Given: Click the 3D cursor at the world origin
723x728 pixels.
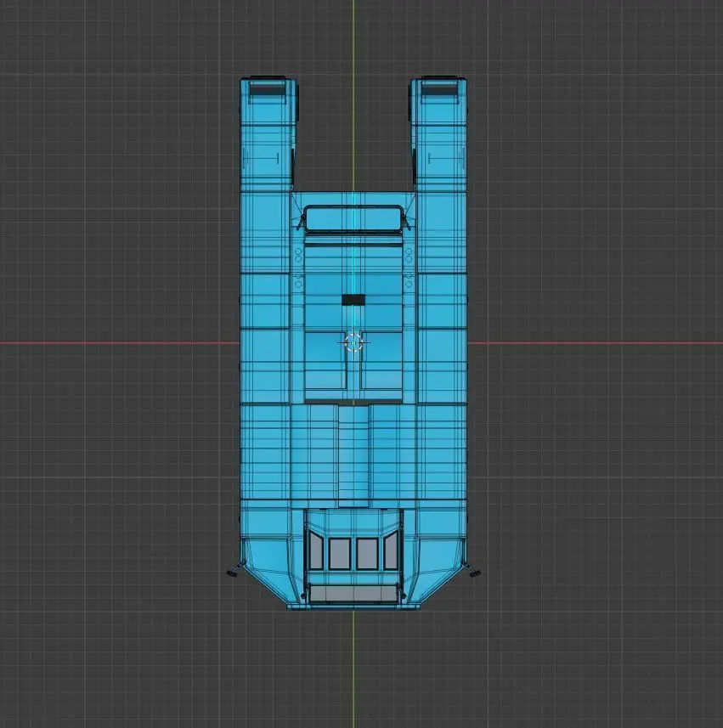Looking at the screenshot, I should click(353, 343).
